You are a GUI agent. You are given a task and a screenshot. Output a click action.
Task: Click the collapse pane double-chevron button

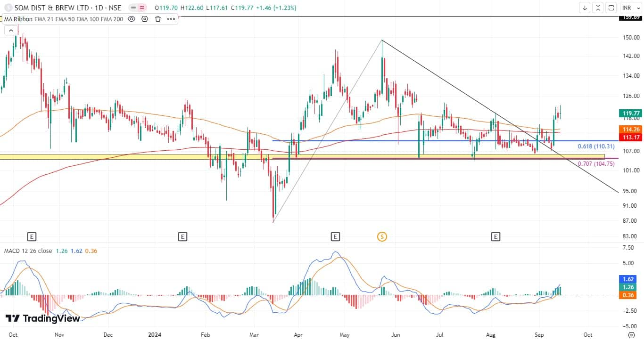[x=598, y=8]
